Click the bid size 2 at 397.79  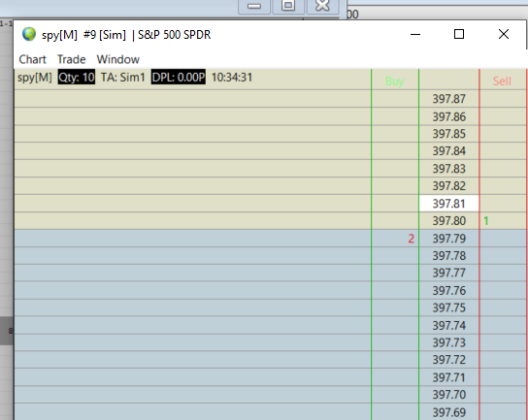411,239
